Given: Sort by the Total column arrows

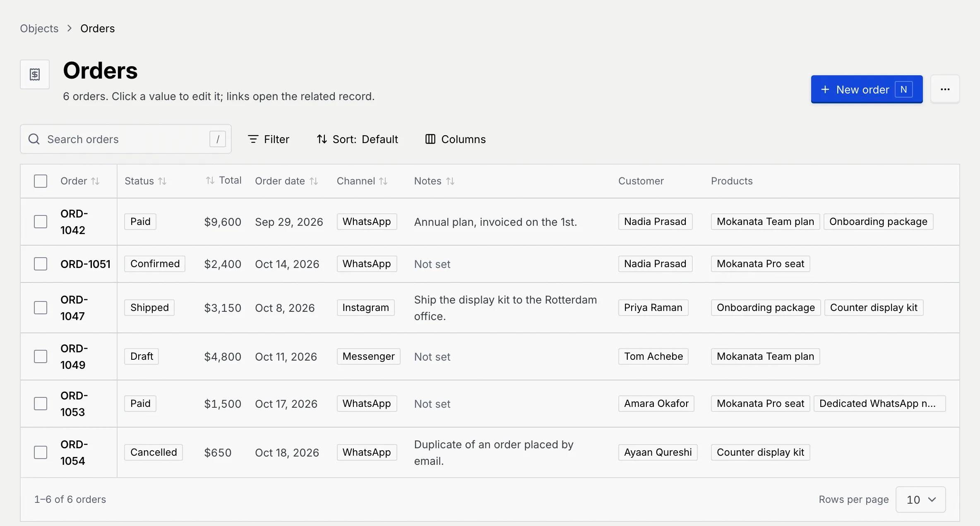Looking at the screenshot, I should click(x=210, y=180).
